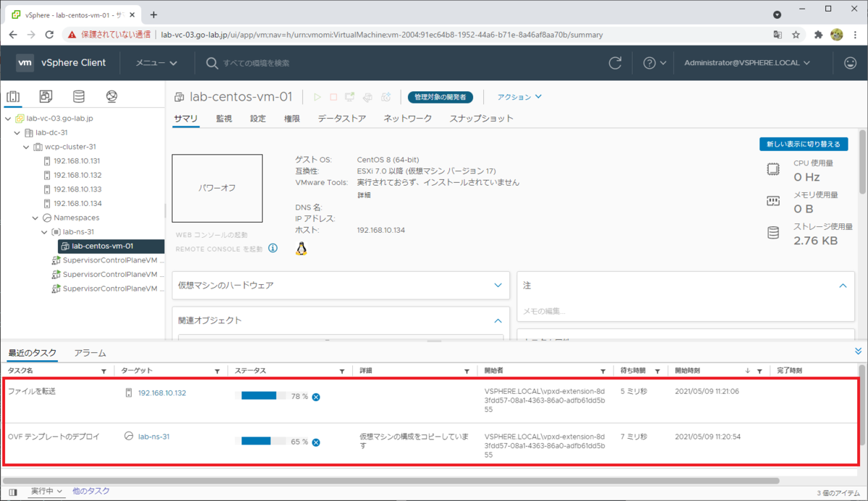Screen dimensions: 868x501
Task: Click the Launch Console monitor icon
Action: [x=350, y=97]
